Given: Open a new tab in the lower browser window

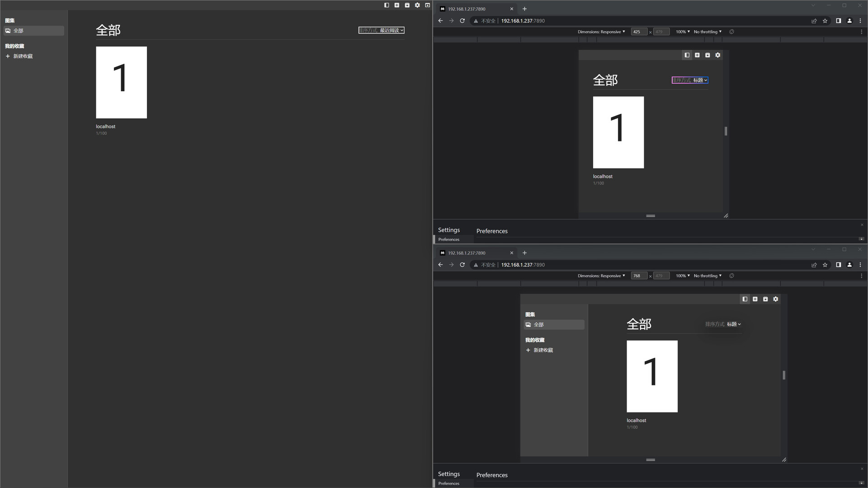Looking at the screenshot, I should (x=524, y=253).
